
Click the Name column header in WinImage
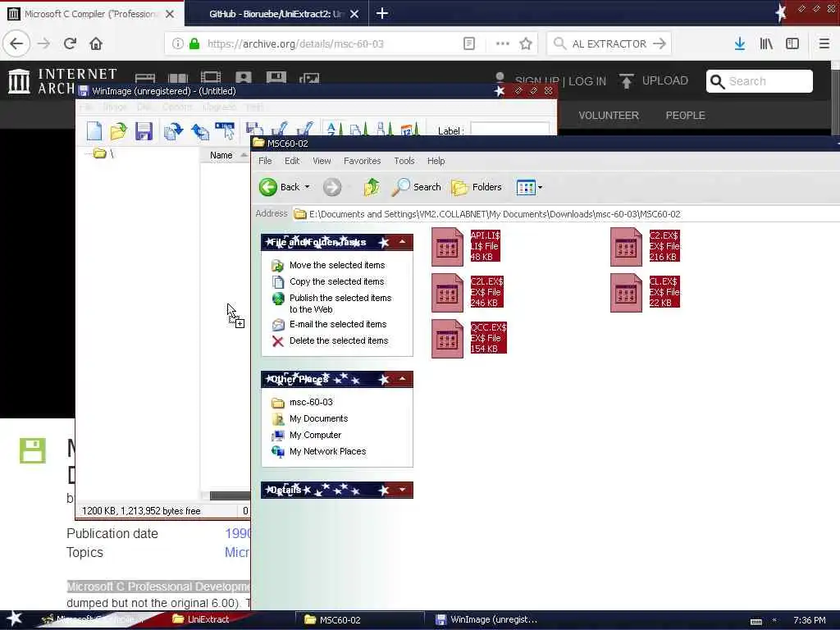(224, 155)
